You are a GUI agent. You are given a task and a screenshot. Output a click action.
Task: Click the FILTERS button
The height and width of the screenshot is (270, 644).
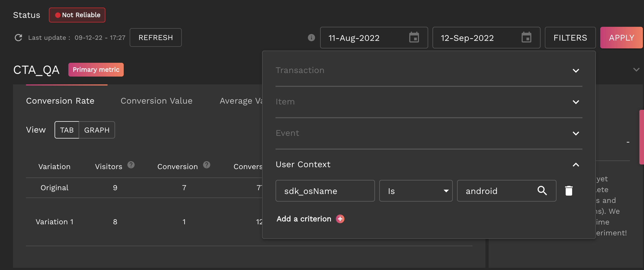[x=570, y=38]
